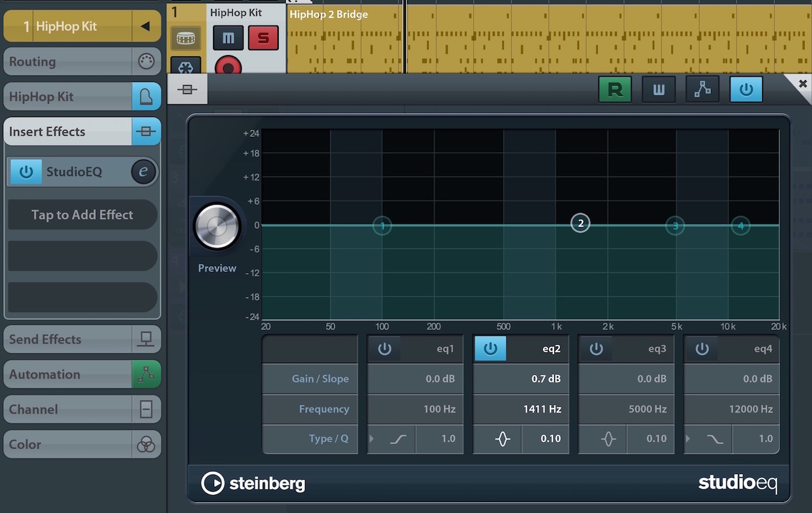The height and width of the screenshot is (513, 812).
Task: Open the Send Effects section
Action: pos(68,340)
